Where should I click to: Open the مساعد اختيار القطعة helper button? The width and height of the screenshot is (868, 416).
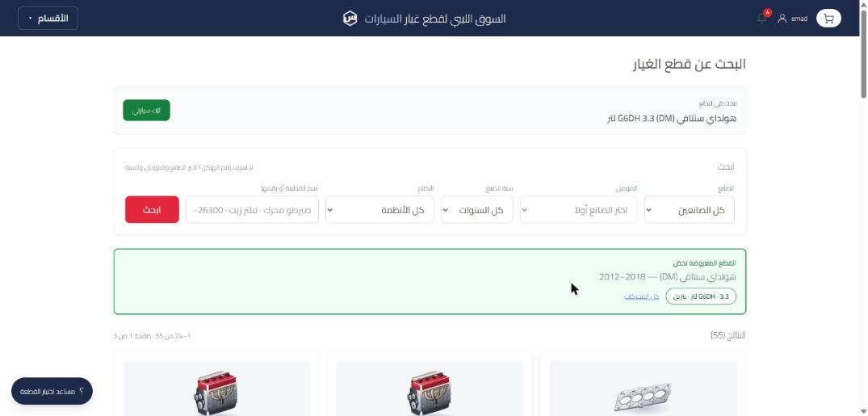pos(52,391)
